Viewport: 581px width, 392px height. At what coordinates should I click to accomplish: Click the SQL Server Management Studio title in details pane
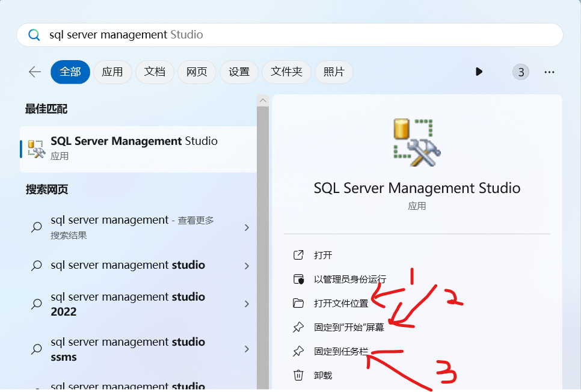point(417,188)
